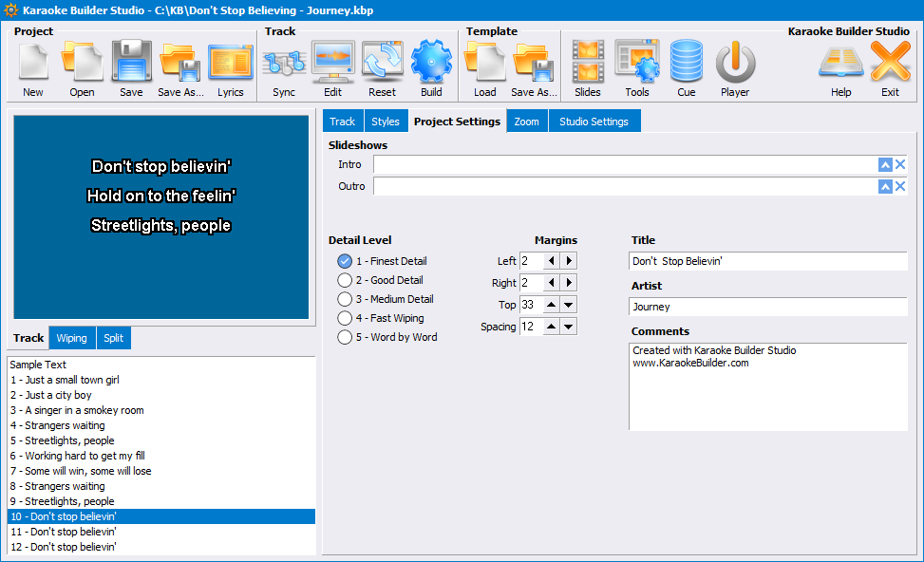Click the Outro slideshow input field
The image size is (924, 562).
[625, 187]
